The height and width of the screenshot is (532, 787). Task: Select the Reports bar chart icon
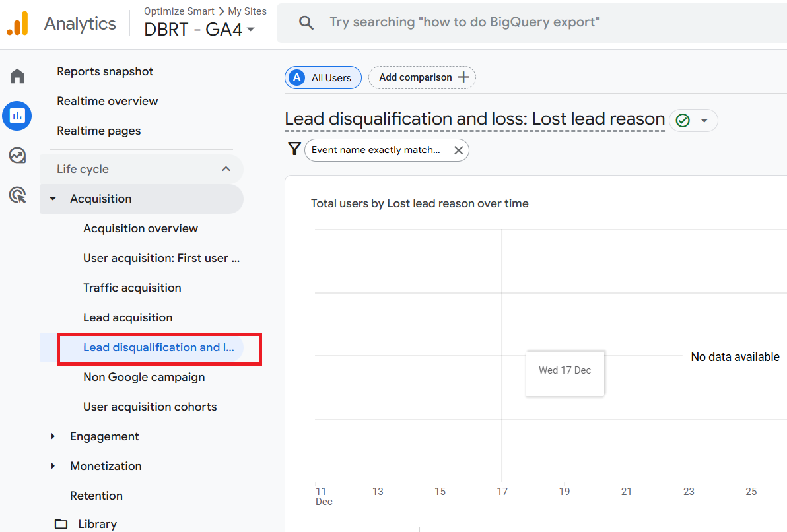coord(17,116)
